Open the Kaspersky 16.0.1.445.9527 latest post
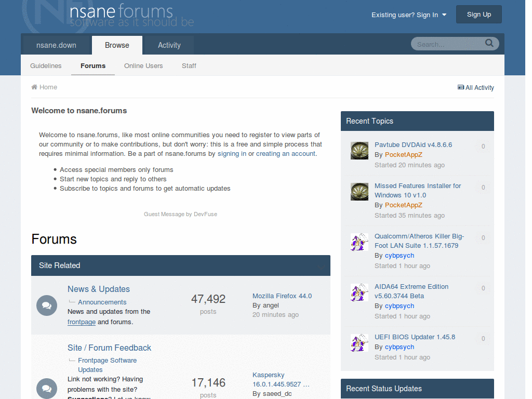Screen dimensions: 532x399 281,380
